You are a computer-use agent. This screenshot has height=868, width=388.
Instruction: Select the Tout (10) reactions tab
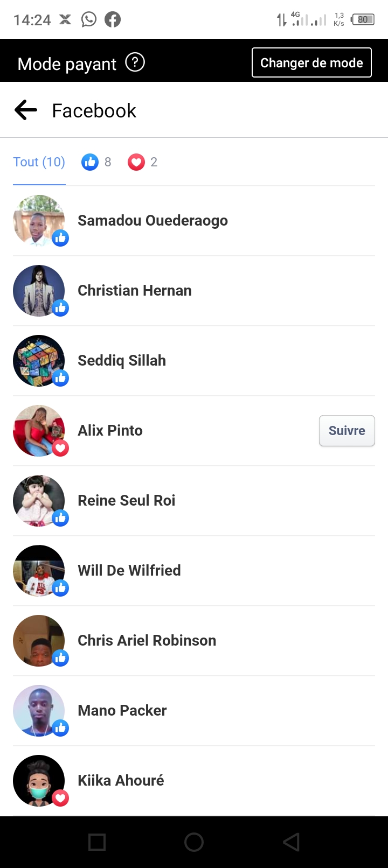coord(39,162)
